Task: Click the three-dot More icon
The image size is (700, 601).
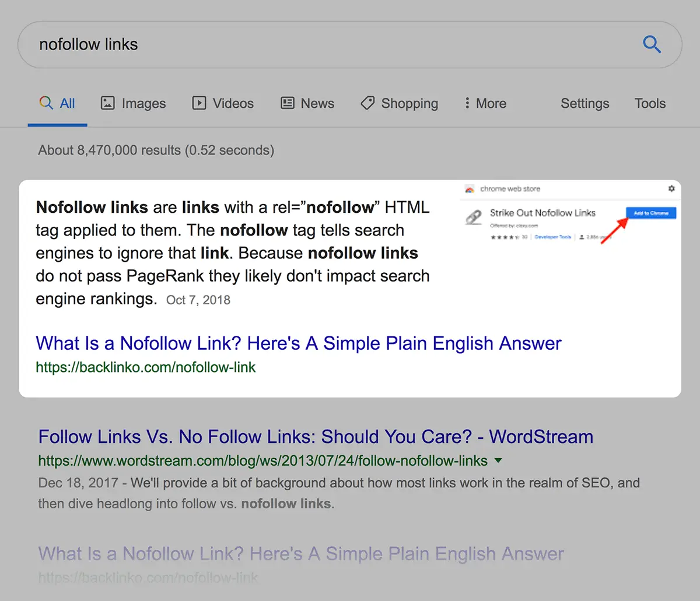Action: [468, 103]
